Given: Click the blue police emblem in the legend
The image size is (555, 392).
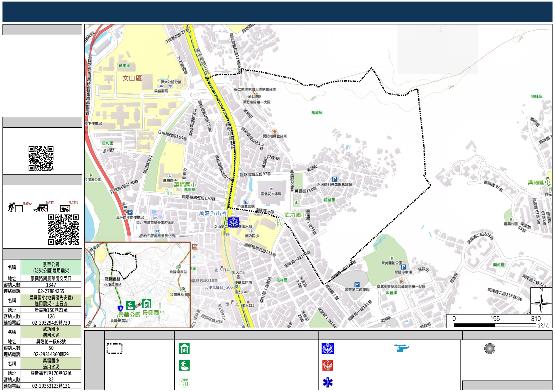Looking at the screenshot, I should [x=328, y=349].
